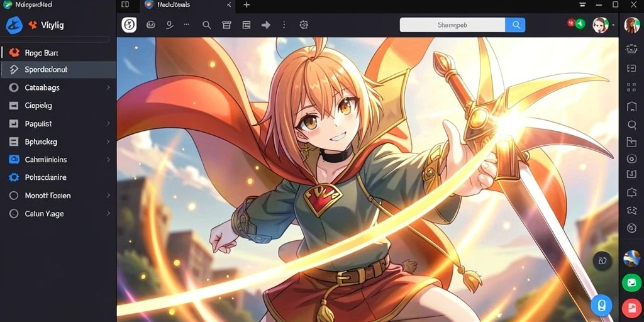
Task: Click the green circular icon in right sidebar
Action: [x=631, y=282]
